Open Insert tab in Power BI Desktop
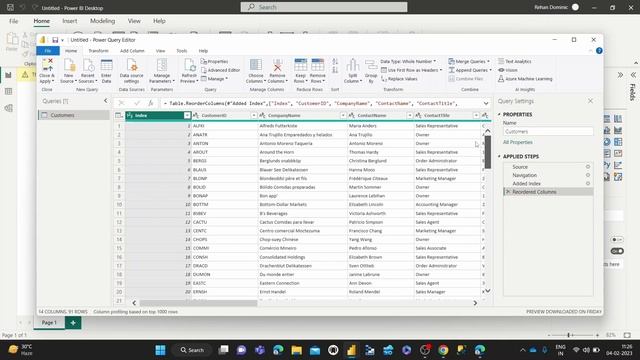 70,21
